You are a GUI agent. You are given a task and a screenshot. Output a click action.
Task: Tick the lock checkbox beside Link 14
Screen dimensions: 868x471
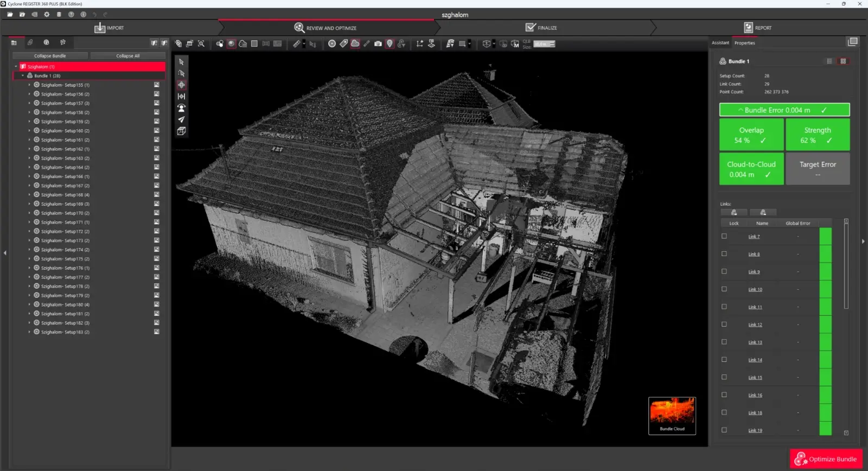(x=724, y=360)
